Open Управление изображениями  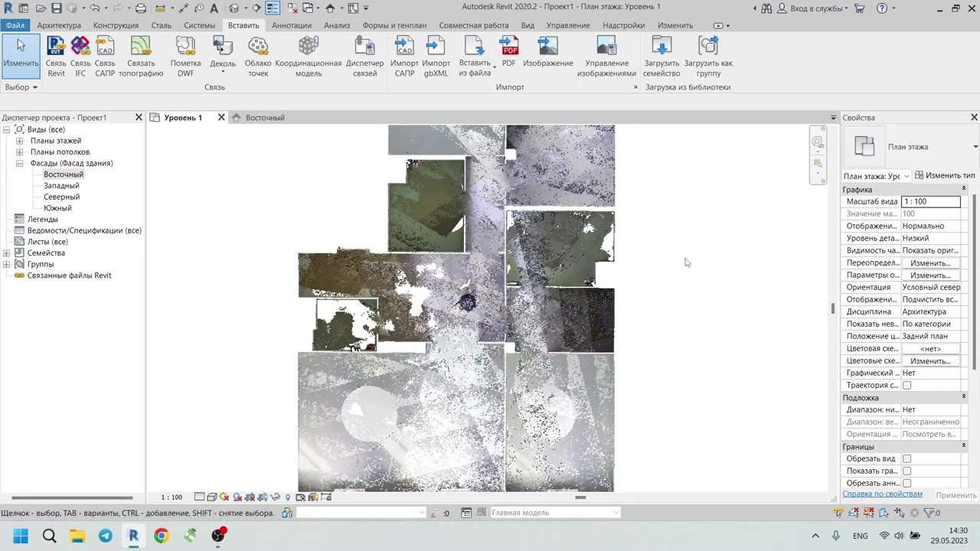point(606,57)
